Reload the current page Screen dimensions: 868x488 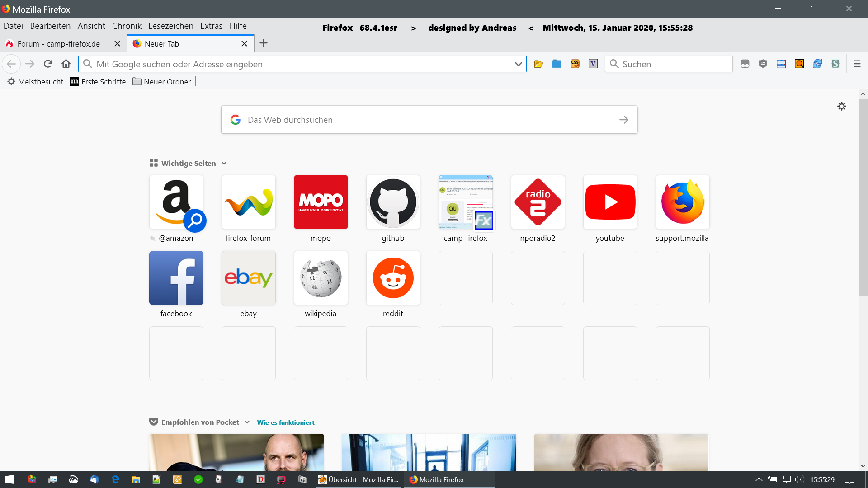pos(48,64)
